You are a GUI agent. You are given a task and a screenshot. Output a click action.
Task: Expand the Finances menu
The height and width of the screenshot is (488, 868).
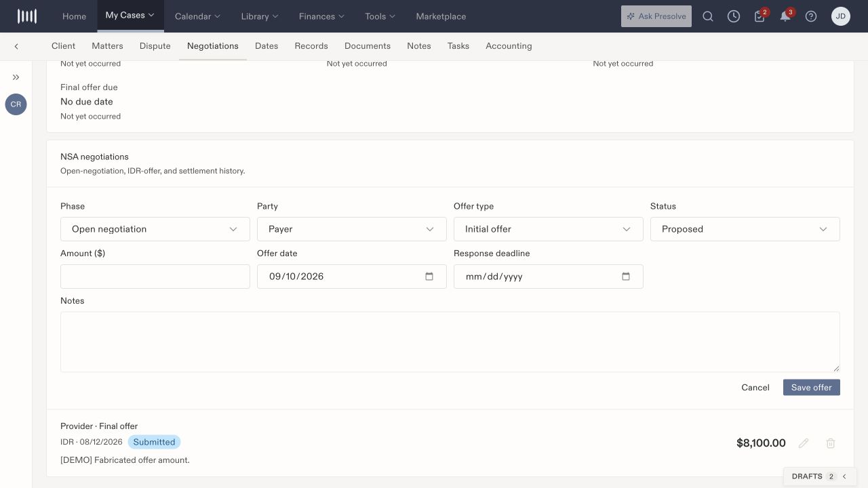click(321, 16)
